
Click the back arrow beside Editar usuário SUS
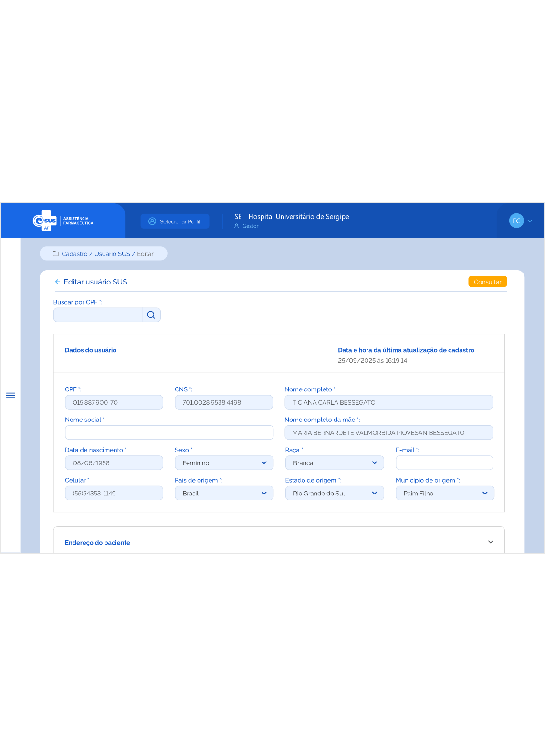(x=57, y=282)
